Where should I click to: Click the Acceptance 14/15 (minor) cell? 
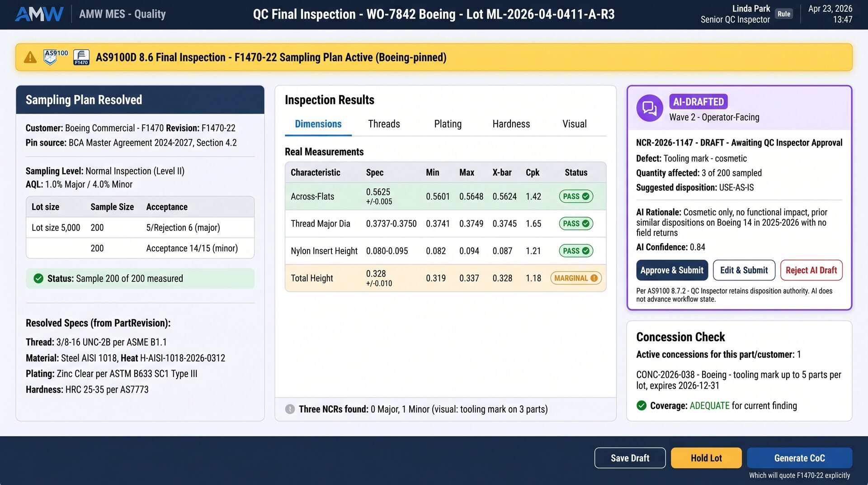point(192,248)
